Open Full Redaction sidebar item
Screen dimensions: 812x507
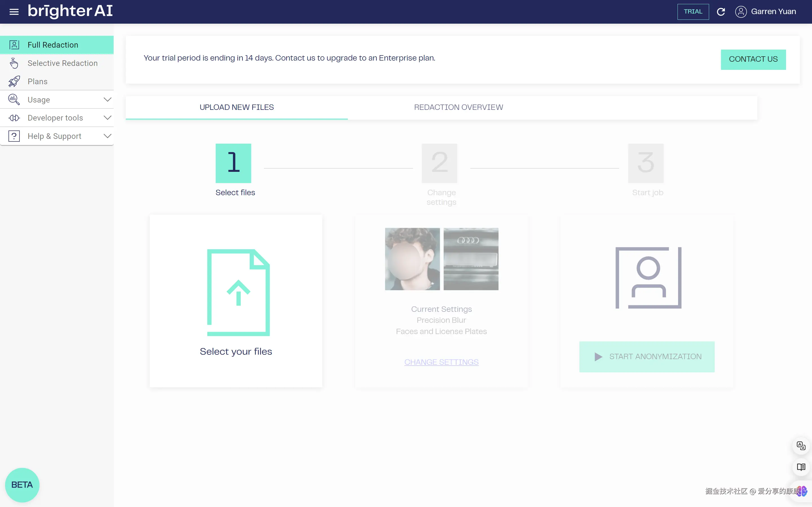[53, 45]
